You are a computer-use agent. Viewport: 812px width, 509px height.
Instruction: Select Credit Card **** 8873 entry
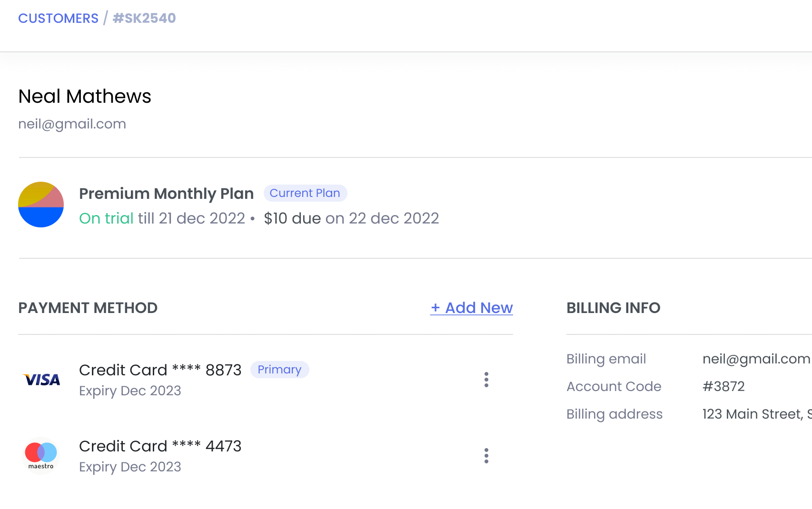pyautogui.click(x=160, y=370)
